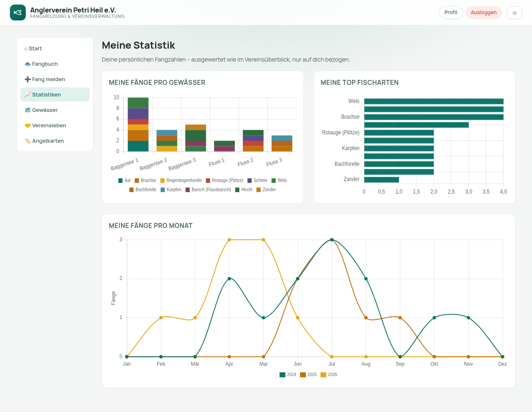Screen dimensions: 532x416
Task: Hide Regenbogenforelle via its legend swatch
Action: (163, 181)
